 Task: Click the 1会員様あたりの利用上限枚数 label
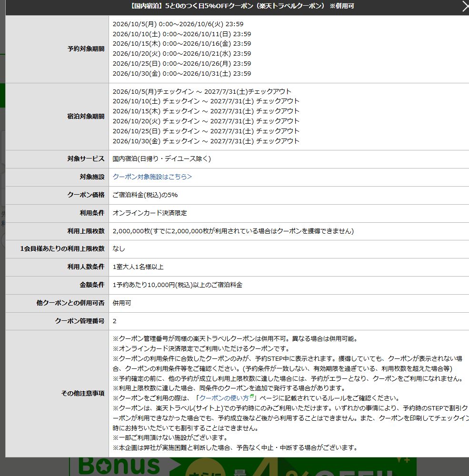click(x=62, y=248)
